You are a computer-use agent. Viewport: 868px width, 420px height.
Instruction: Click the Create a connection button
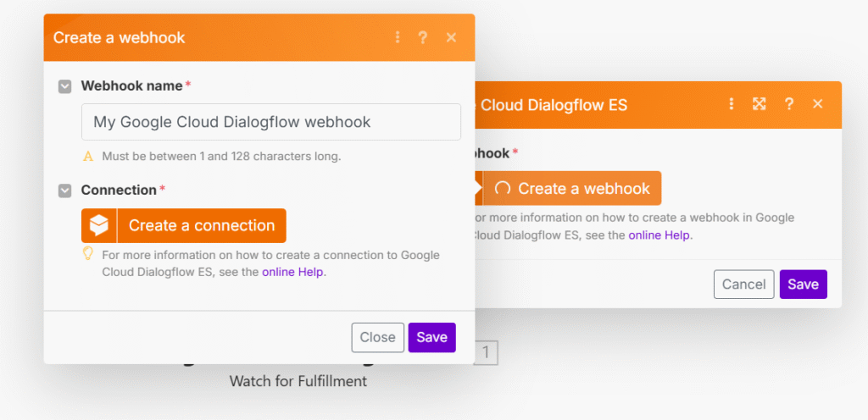tap(184, 225)
